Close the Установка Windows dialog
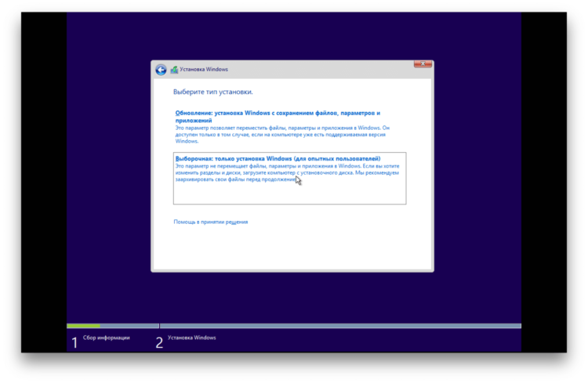The width and height of the screenshot is (588, 383). tap(423, 63)
